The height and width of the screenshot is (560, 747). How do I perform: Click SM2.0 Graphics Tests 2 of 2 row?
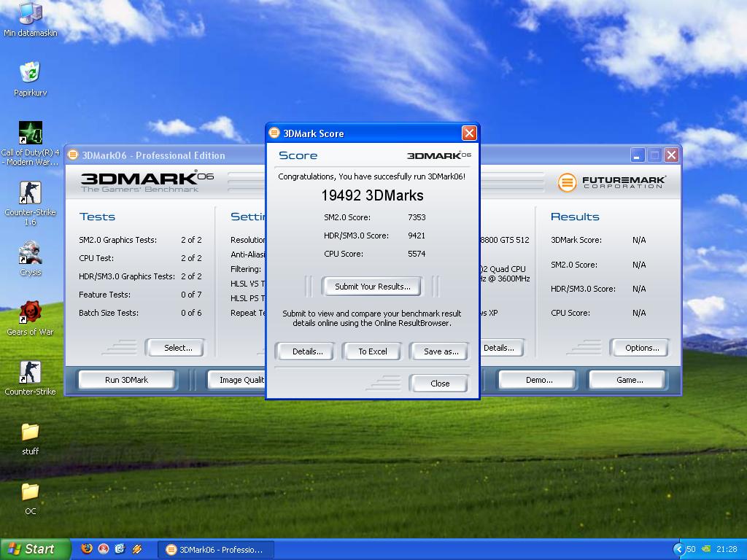(140, 240)
